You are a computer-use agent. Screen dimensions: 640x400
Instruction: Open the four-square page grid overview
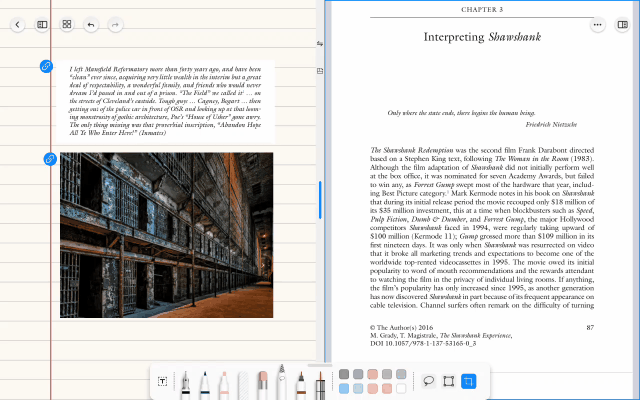(x=67, y=24)
